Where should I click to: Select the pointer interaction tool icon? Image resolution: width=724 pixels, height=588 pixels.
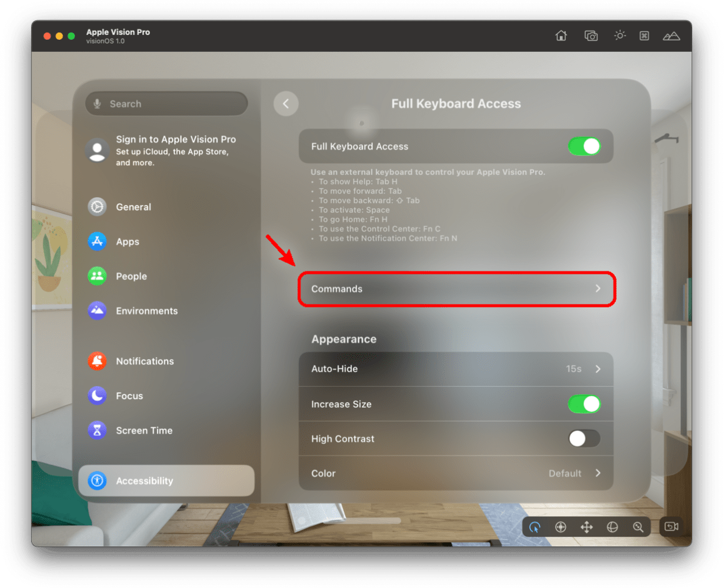[535, 527]
